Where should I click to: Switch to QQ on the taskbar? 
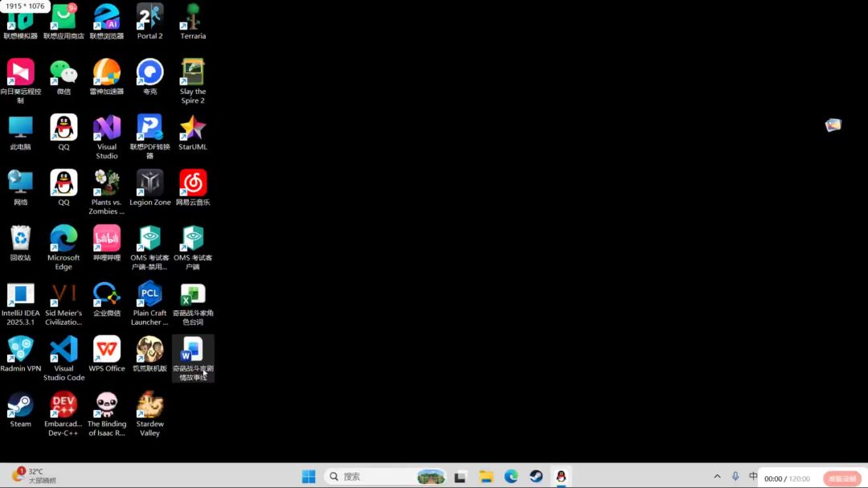click(x=561, y=477)
